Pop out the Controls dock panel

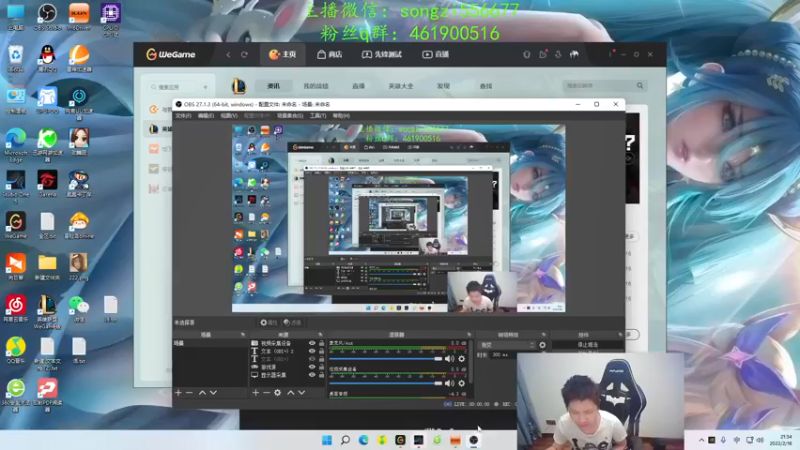tap(620, 335)
